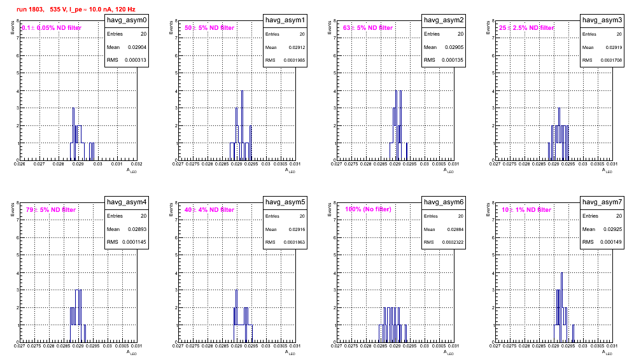Click the A_LED axis title under havg_asym0 plot
Viewport: 634px width, 364px height.
132,171
